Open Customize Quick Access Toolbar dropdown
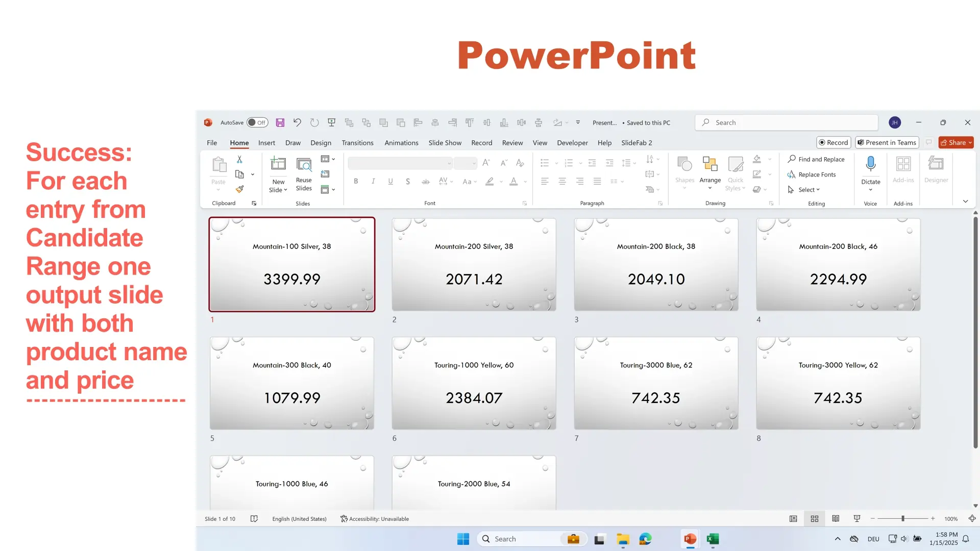The height and width of the screenshot is (551, 980). pos(578,122)
